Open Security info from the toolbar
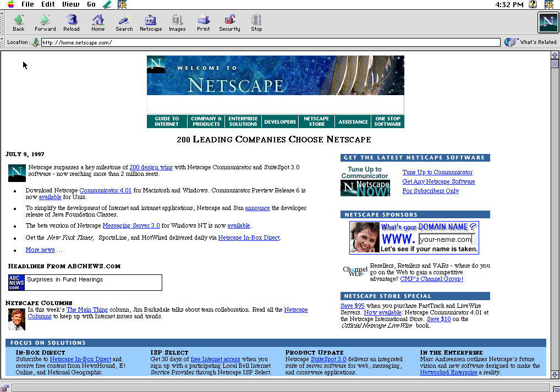560x392 pixels. point(229,23)
